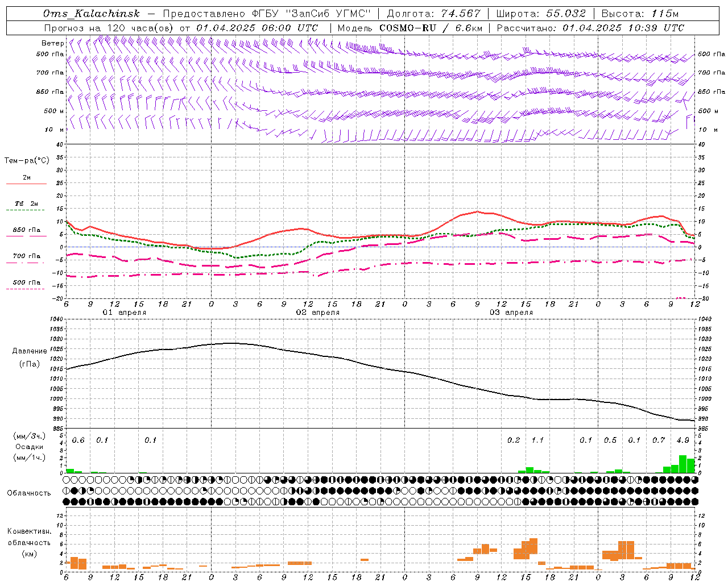Click the 'Конвективн.' convective cloud label
728x582 pixels.
coord(29,531)
